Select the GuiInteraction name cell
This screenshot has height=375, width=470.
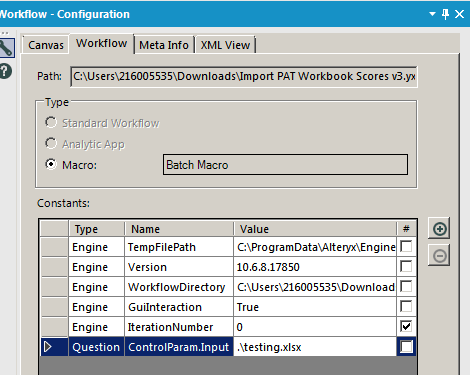point(179,307)
